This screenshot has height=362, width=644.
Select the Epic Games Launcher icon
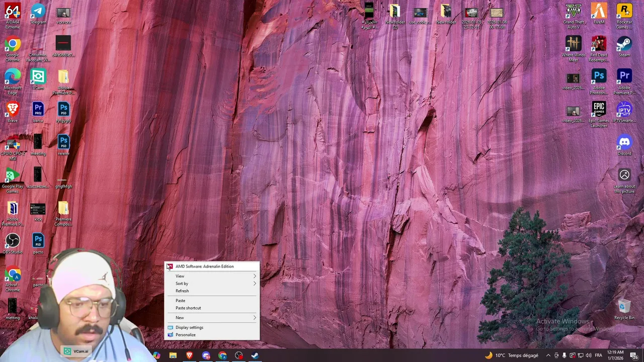599,115
